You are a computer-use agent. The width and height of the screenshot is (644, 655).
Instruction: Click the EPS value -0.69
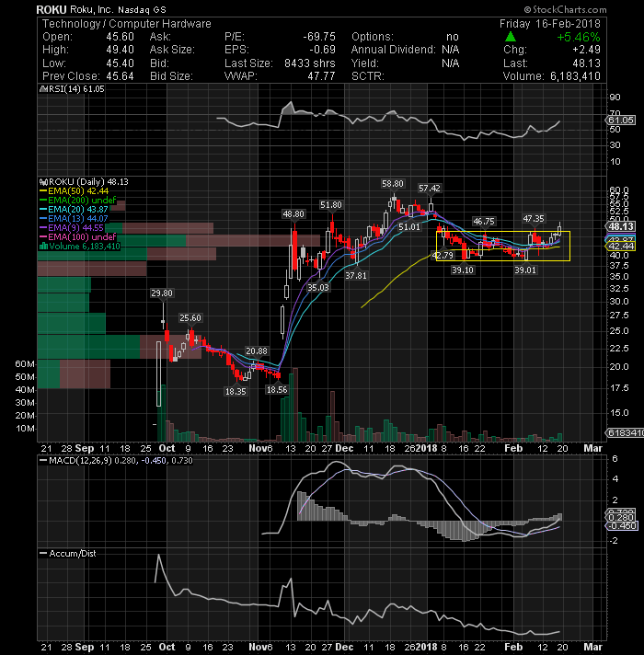point(322,50)
